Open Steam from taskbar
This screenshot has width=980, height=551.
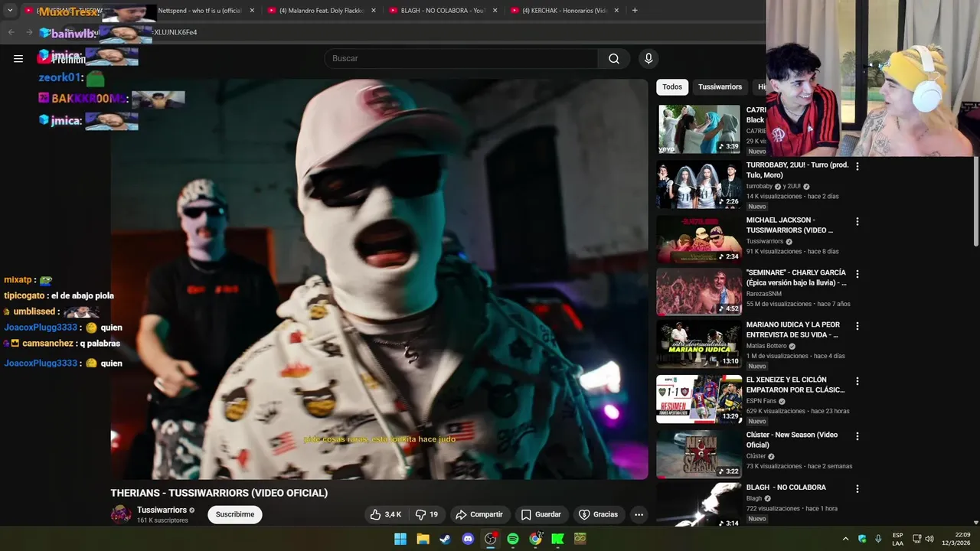[445, 539]
